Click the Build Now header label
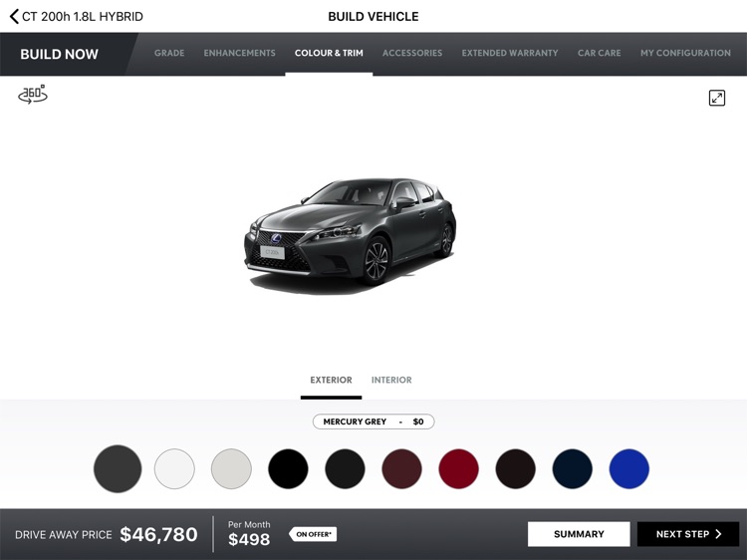The image size is (747, 560). [x=59, y=55]
